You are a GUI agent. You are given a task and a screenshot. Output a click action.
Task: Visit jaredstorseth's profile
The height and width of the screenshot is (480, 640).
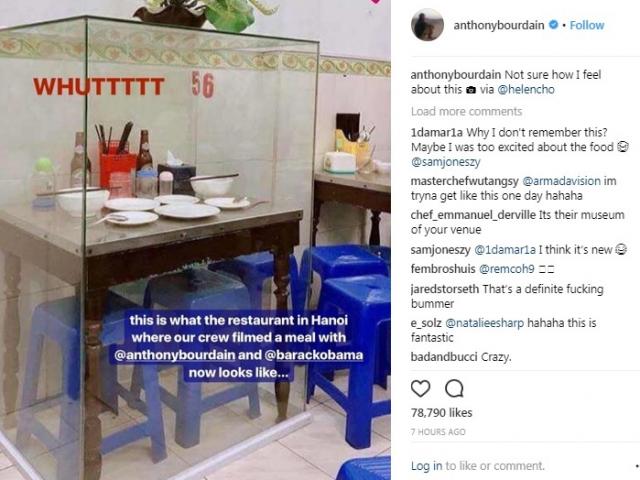point(445,289)
